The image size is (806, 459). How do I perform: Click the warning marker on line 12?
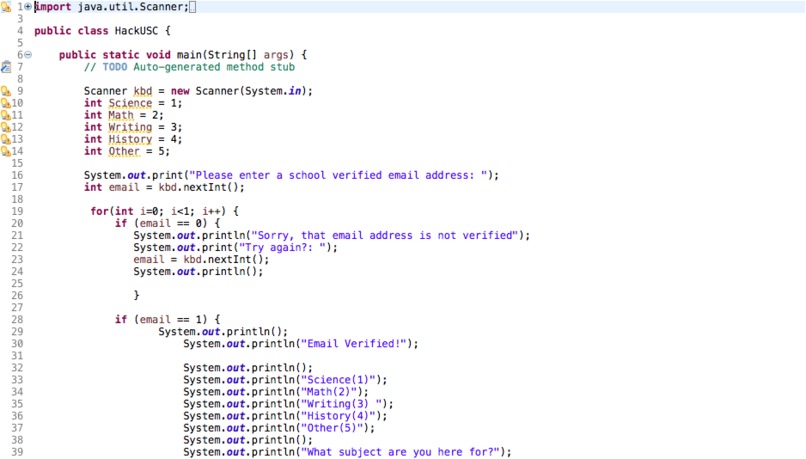tap(6, 127)
